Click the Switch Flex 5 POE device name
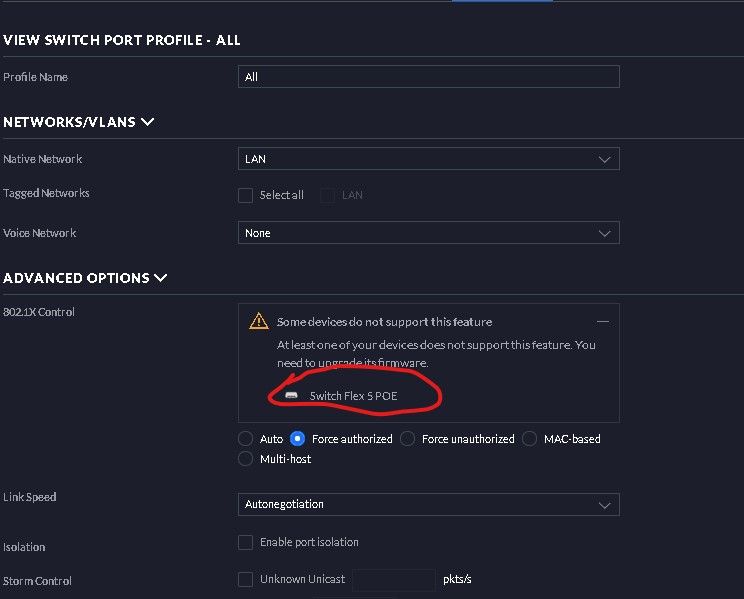Screen dimensions: 744x599 click(x=353, y=396)
